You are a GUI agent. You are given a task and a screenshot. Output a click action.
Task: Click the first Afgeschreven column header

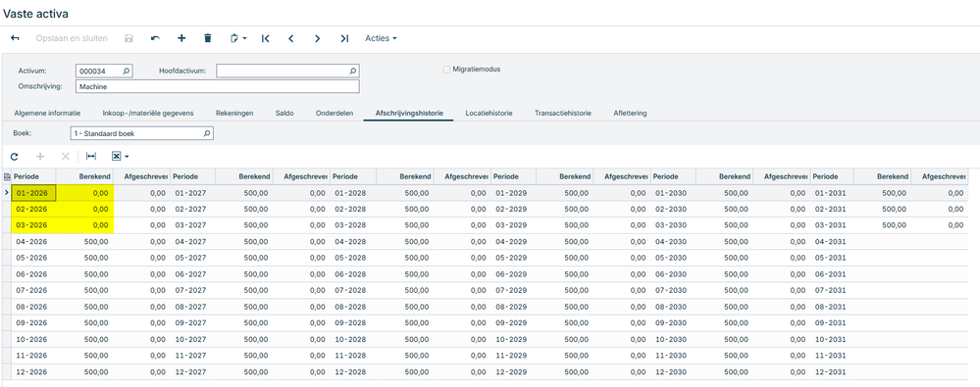point(142,176)
